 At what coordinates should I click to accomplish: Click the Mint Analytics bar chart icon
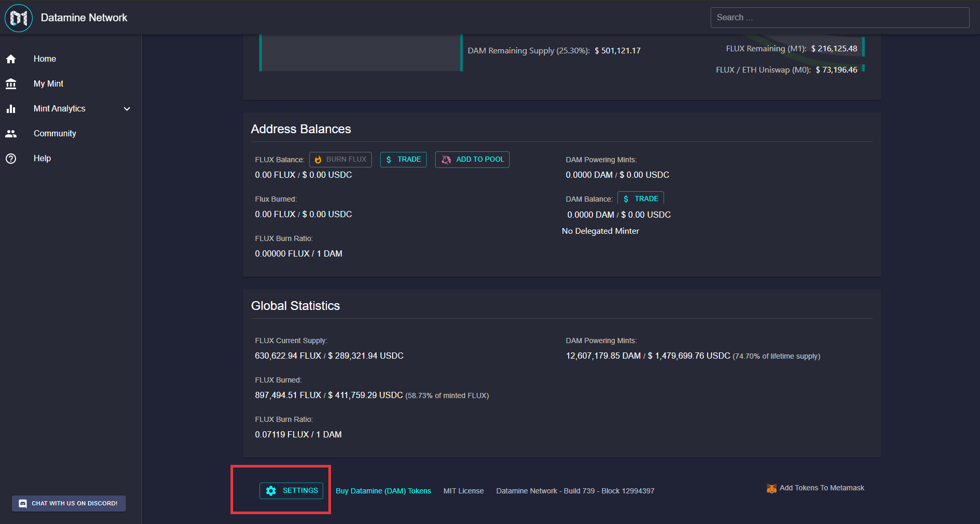point(11,109)
